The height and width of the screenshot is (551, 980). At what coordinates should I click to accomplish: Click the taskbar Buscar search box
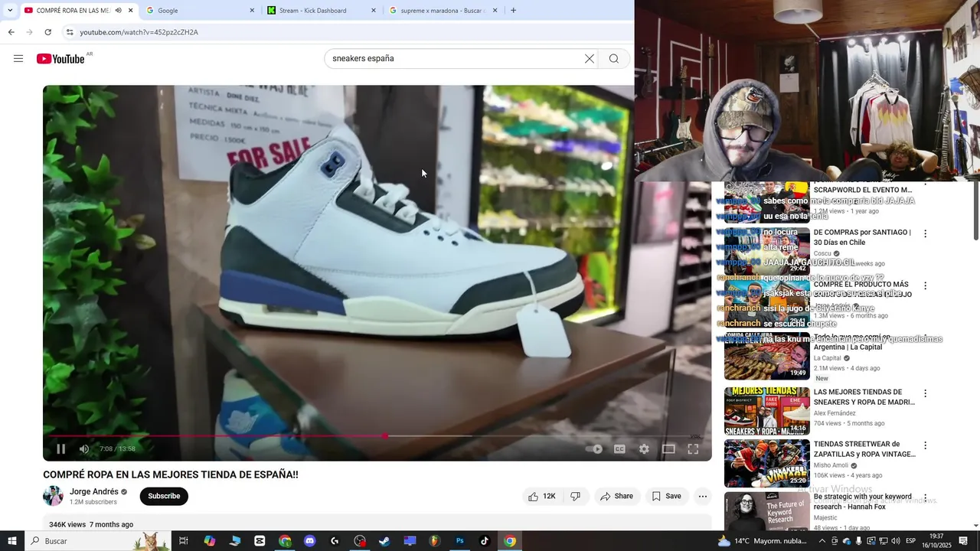[x=98, y=541]
